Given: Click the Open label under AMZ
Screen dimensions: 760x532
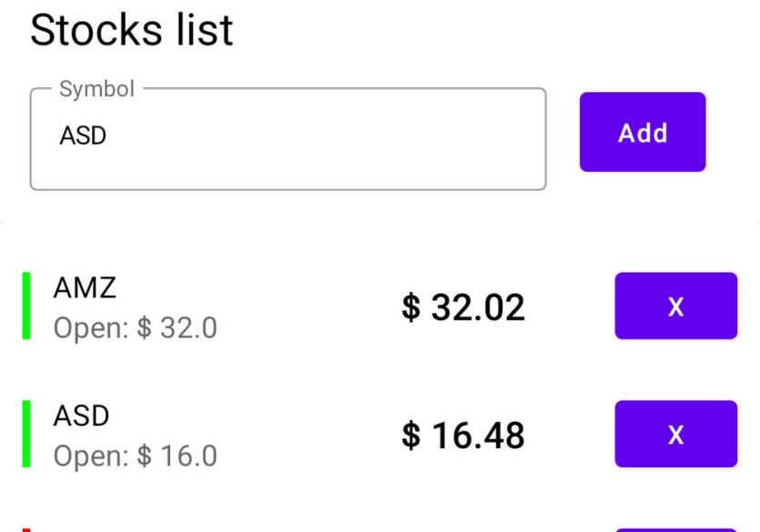Looking at the screenshot, I should coord(91,328).
